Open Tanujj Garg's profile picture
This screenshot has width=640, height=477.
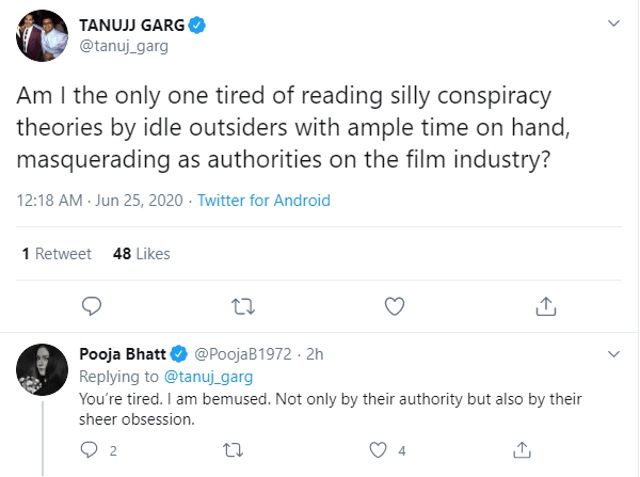[x=42, y=36]
